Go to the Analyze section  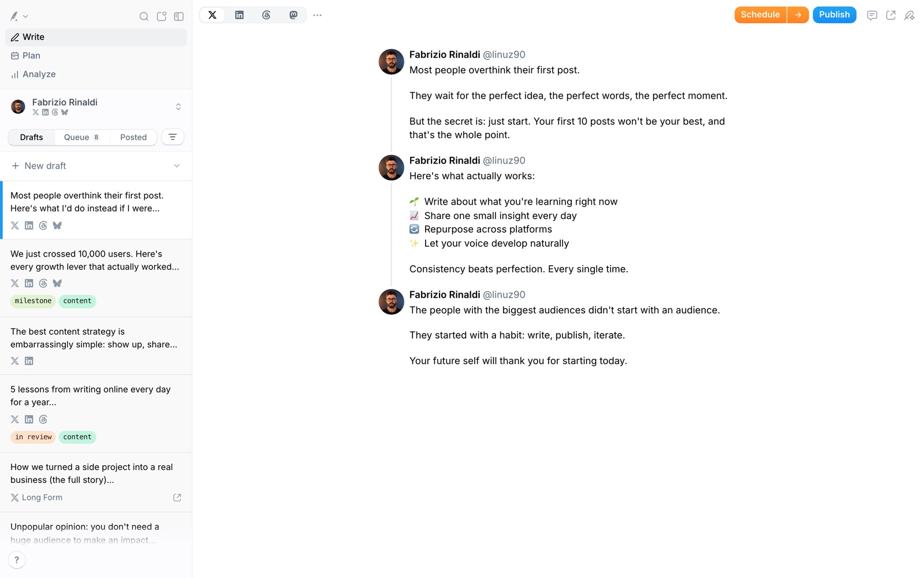[x=96, y=74]
